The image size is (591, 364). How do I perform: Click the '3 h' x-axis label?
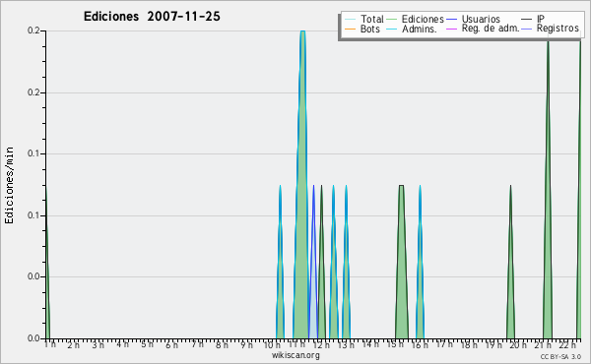(x=98, y=344)
